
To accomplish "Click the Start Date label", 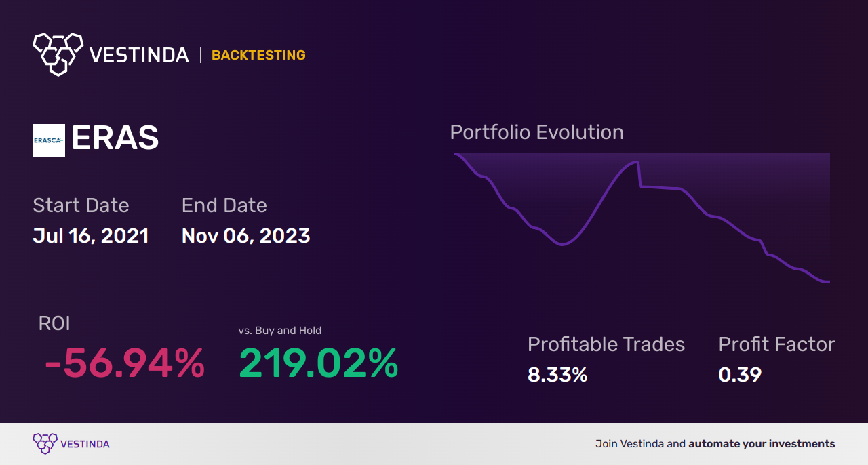I will 81,205.
